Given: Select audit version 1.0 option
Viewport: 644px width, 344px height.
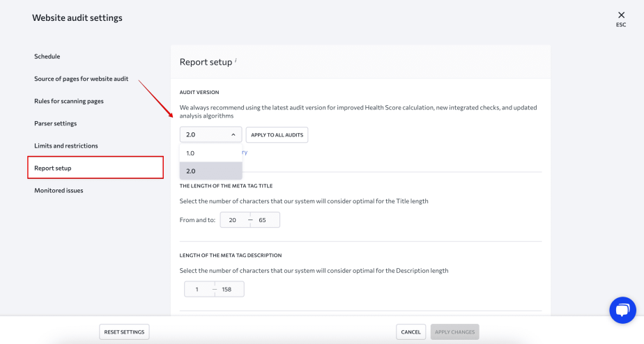Looking at the screenshot, I should 210,153.
